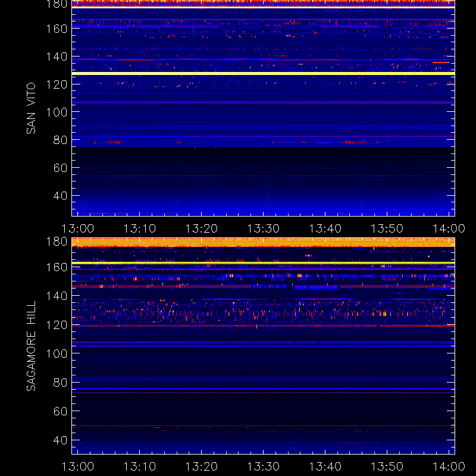Select the 120 tick label on San Vito plot

pos(57,84)
